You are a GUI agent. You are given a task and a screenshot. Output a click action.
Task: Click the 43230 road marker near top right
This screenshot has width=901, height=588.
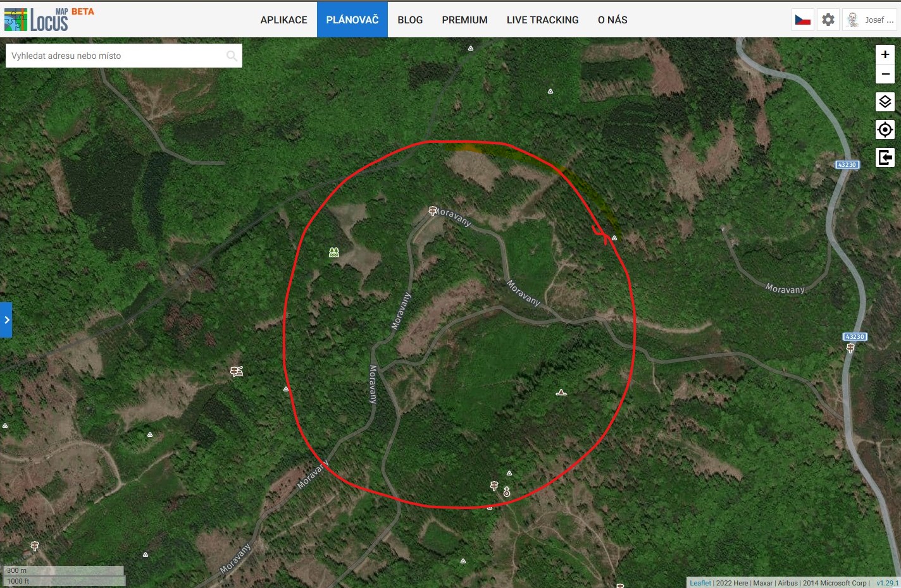(x=847, y=165)
